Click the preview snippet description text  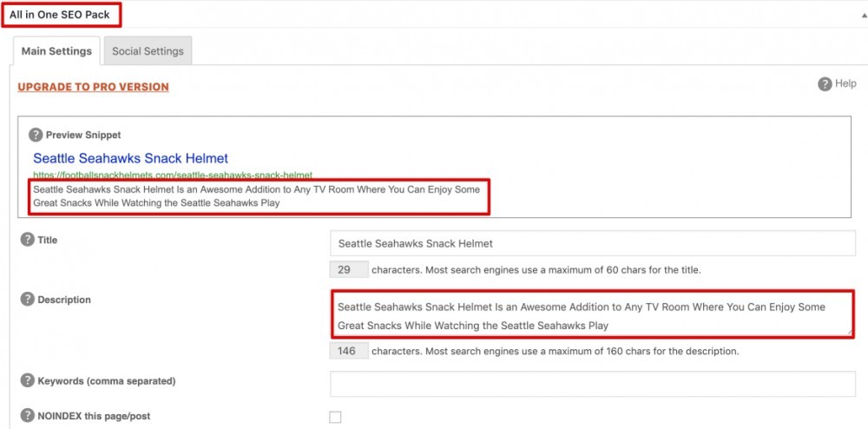click(256, 196)
